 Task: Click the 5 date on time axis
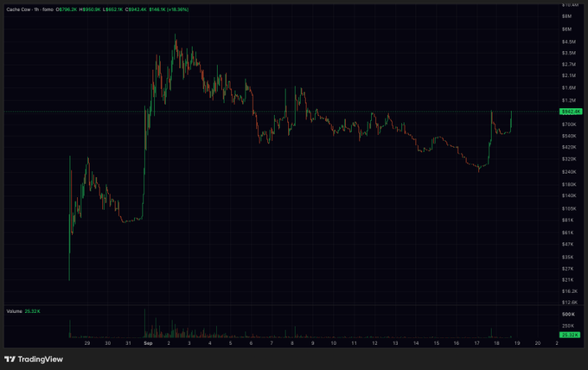(230, 343)
